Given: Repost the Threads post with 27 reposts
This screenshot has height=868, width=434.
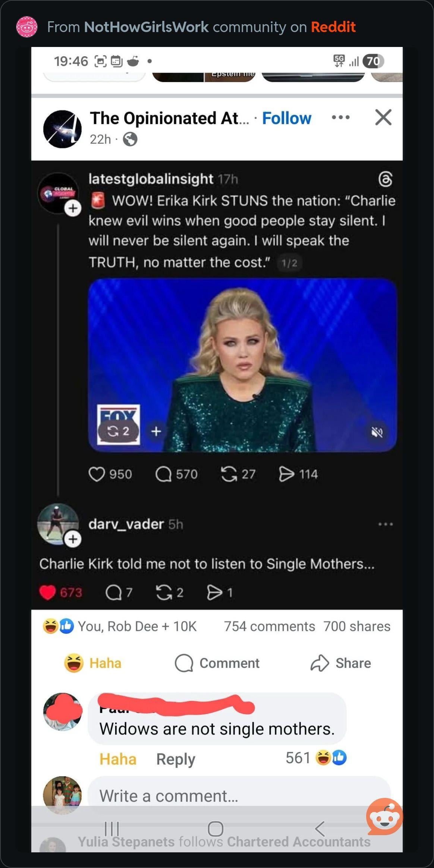Looking at the screenshot, I should [229, 474].
